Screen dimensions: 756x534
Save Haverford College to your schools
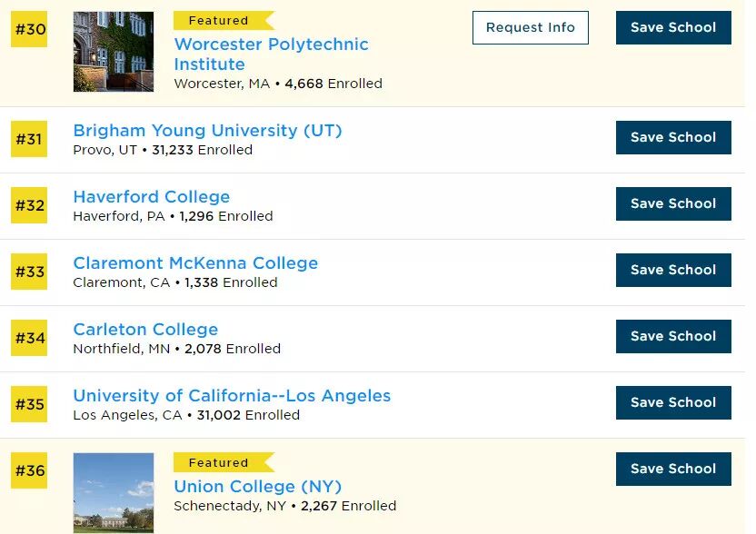(673, 203)
